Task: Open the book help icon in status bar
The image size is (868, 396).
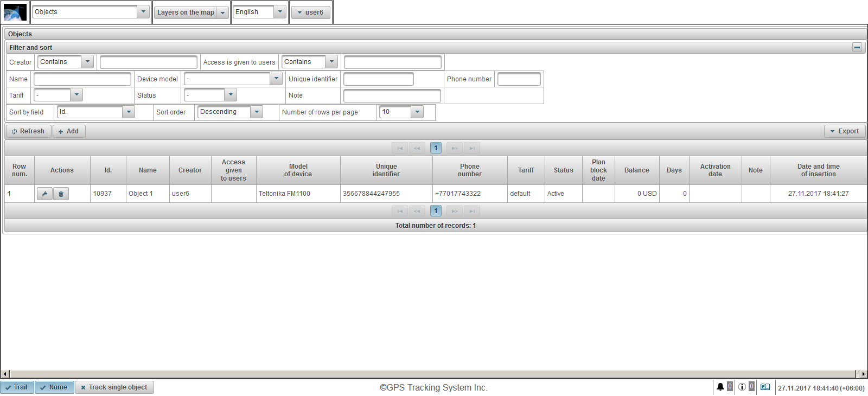Action: (765, 387)
